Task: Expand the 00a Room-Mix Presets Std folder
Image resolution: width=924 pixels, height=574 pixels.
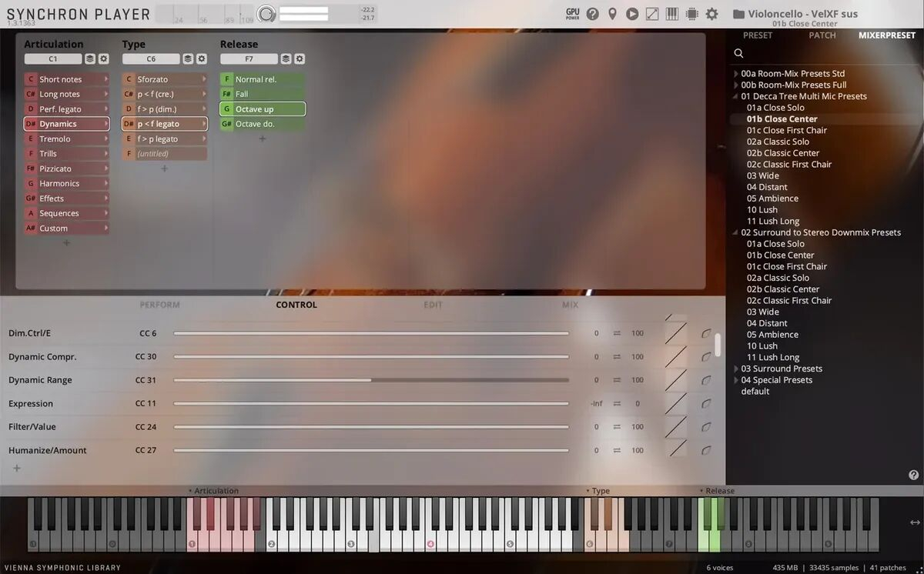Action: [x=736, y=74]
